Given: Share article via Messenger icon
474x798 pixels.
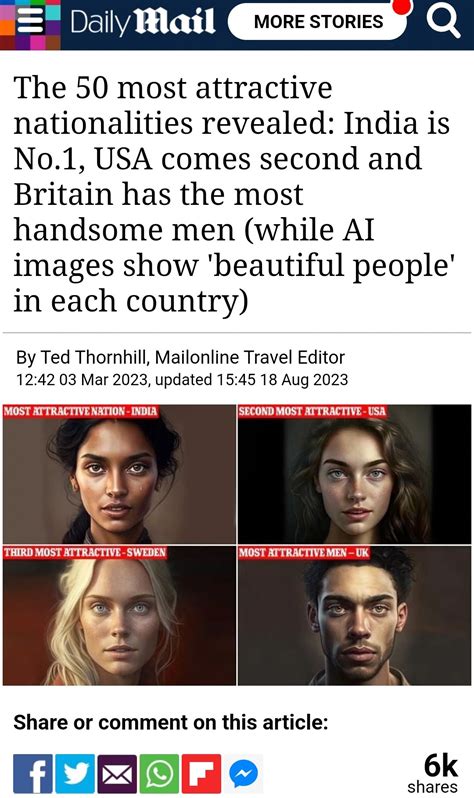Looking at the screenshot, I should click(x=243, y=774).
